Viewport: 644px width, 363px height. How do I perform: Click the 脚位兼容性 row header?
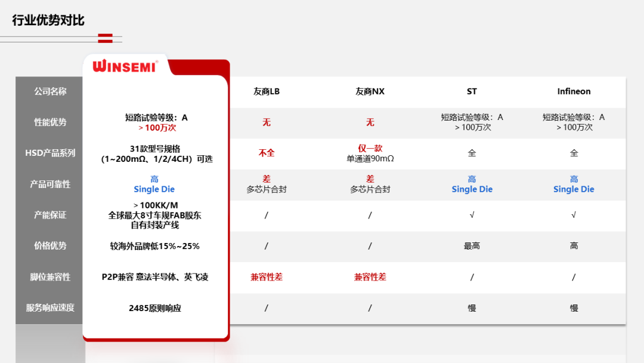click(x=50, y=277)
